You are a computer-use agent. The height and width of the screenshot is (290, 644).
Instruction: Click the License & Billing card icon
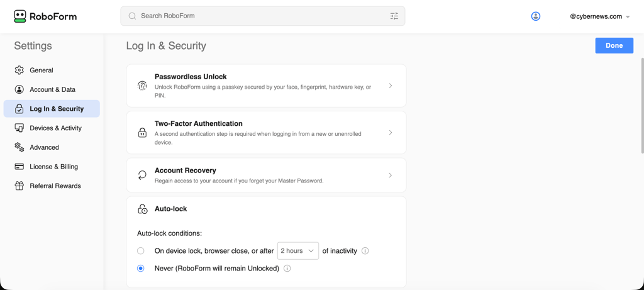pyautogui.click(x=19, y=167)
